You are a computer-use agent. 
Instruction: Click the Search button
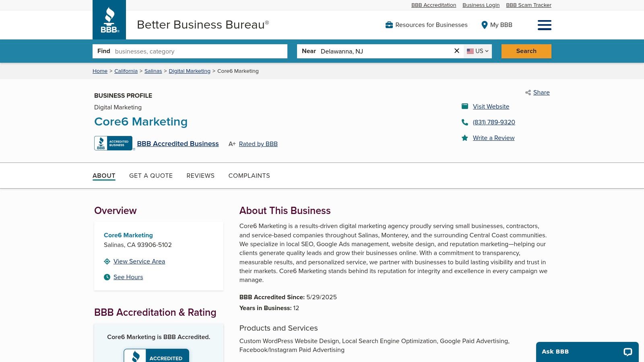(x=526, y=51)
